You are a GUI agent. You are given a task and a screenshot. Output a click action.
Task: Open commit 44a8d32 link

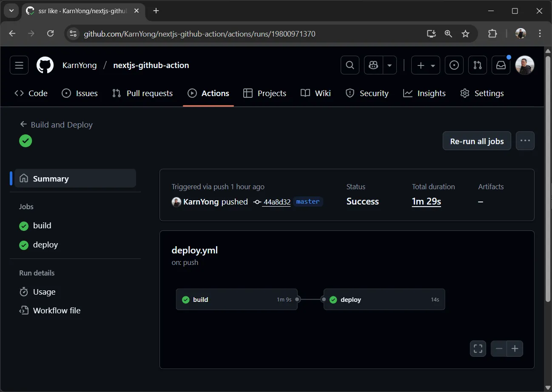pyautogui.click(x=276, y=202)
